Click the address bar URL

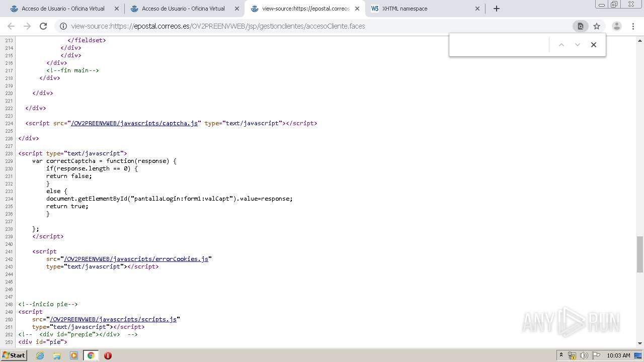(218, 26)
